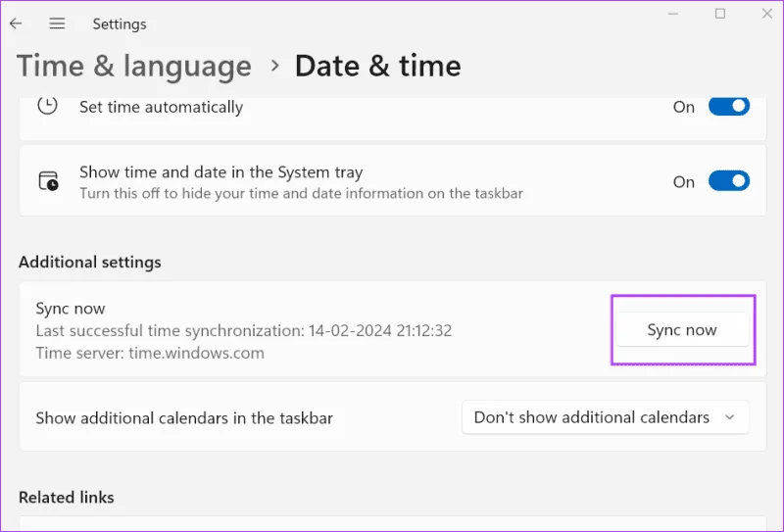Click the calendar clock icon for System tray

[47, 181]
